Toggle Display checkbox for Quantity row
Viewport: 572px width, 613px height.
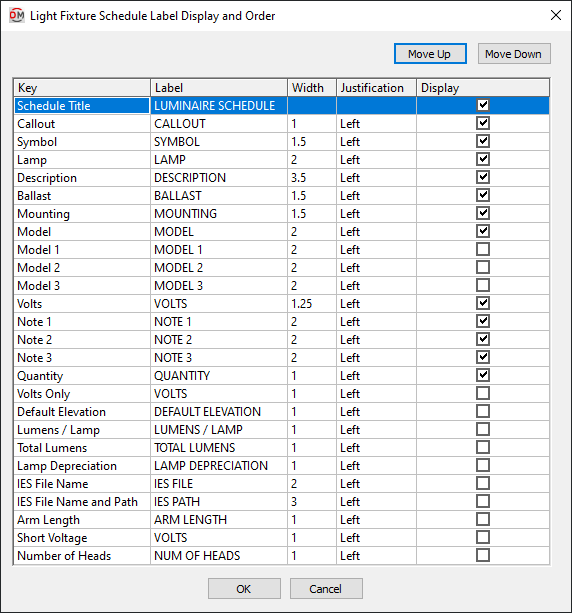point(483,375)
